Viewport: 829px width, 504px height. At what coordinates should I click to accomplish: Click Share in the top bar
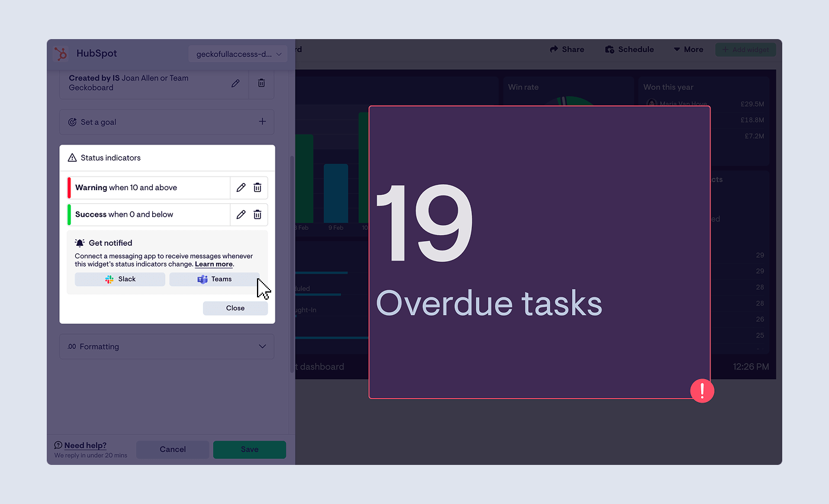click(567, 49)
